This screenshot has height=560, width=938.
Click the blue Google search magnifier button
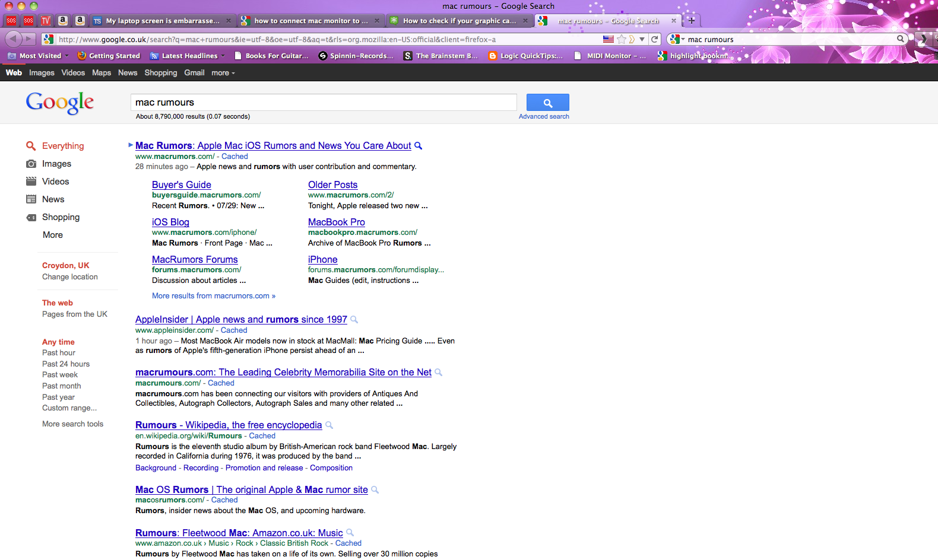(548, 103)
